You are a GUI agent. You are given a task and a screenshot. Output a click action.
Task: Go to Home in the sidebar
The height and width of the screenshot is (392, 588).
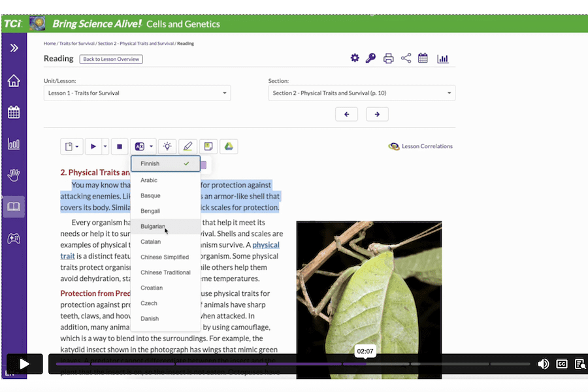[x=14, y=80]
